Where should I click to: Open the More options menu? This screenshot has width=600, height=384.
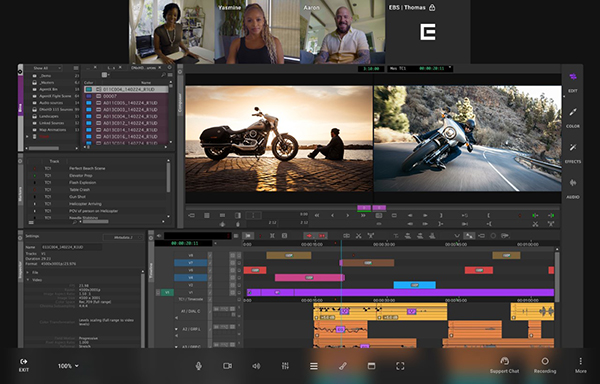point(580,365)
